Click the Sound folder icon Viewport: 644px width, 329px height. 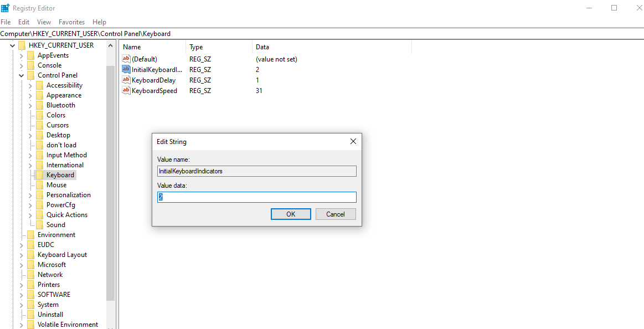point(39,225)
